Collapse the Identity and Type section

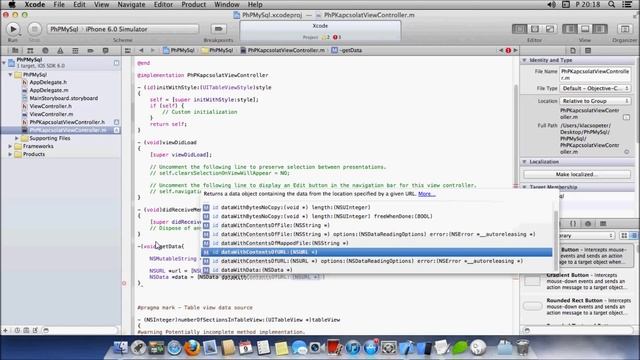pos(524,60)
